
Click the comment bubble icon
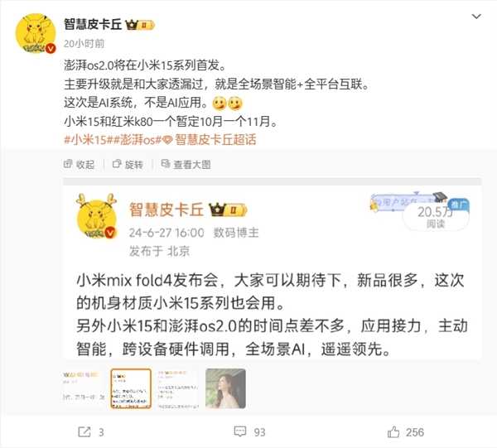pyautogui.click(x=240, y=431)
